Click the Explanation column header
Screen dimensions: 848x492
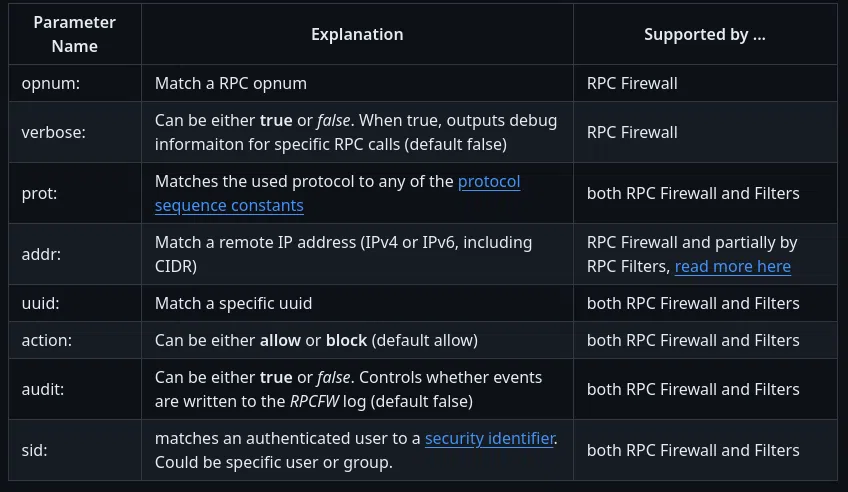(357, 34)
